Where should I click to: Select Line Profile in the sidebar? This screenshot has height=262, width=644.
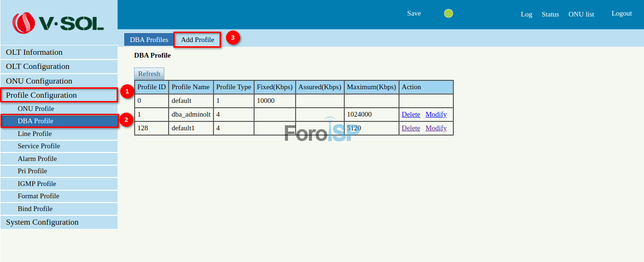pos(34,134)
